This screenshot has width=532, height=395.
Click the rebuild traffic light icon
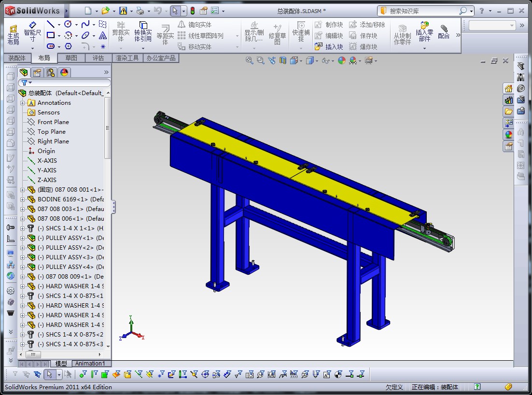(x=192, y=11)
